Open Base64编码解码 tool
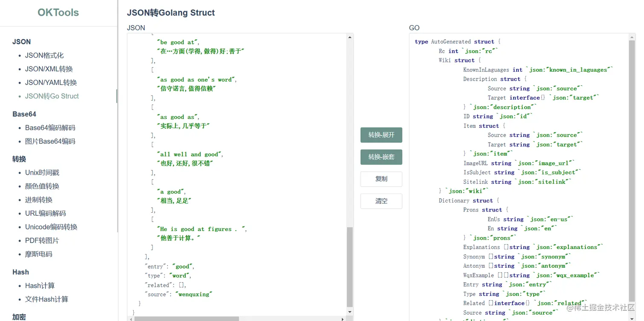The width and height of the screenshot is (644, 321). pos(50,128)
